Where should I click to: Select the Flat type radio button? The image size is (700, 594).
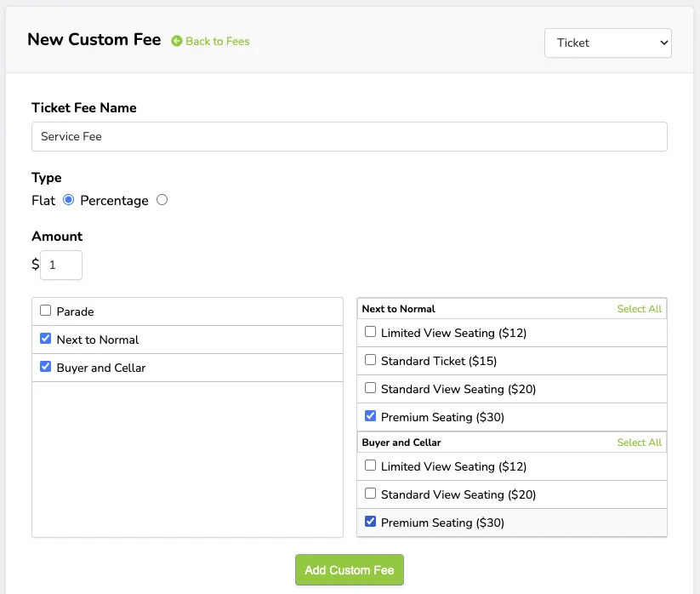68,200
